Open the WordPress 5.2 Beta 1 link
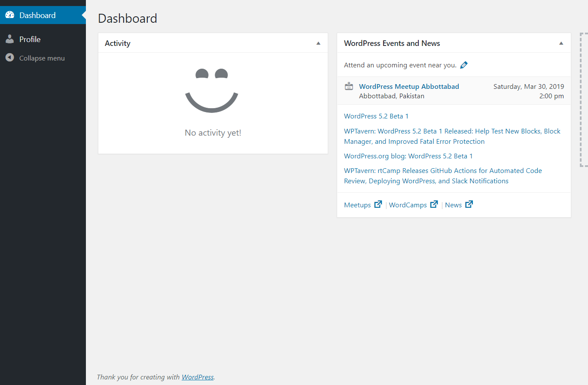Screen dimensions: 588x385 tap(376, 116)
